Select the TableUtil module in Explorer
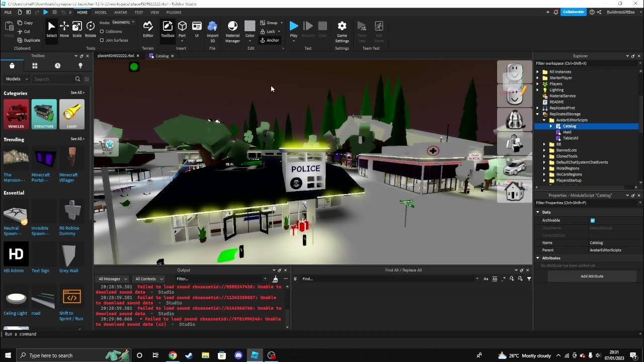This screenshot has height=362, width=644. (570, 138)
